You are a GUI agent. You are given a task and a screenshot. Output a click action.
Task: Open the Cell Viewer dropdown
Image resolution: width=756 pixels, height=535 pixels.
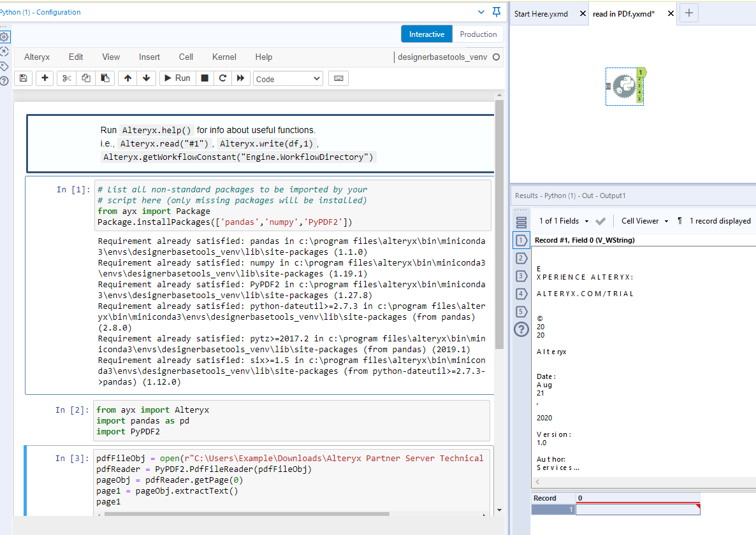pos(643,220)
